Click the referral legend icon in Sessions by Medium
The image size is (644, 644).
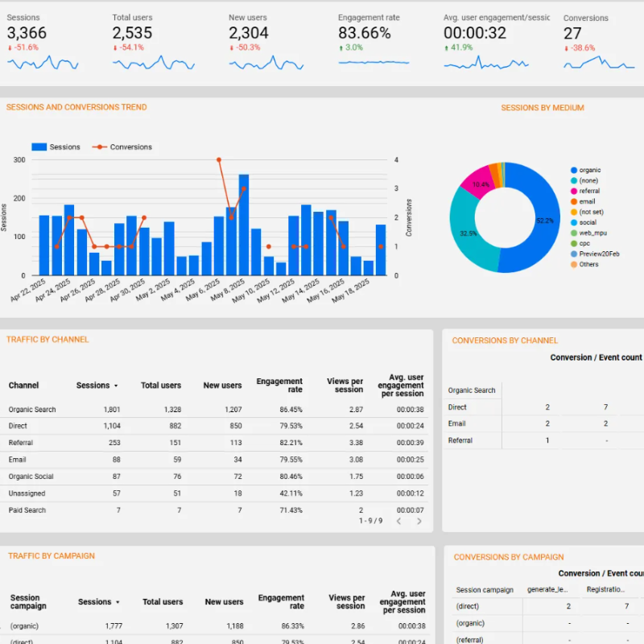coord(572,191)
